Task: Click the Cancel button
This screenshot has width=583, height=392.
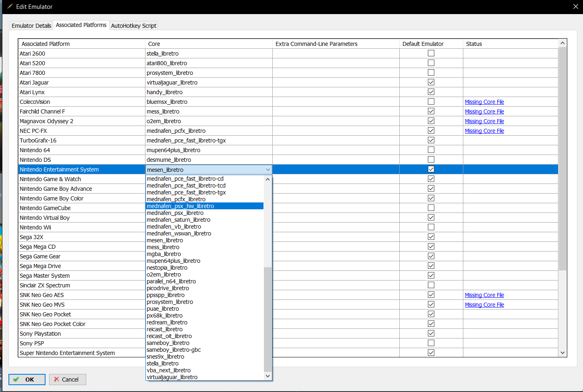Action: pos(68,380)
